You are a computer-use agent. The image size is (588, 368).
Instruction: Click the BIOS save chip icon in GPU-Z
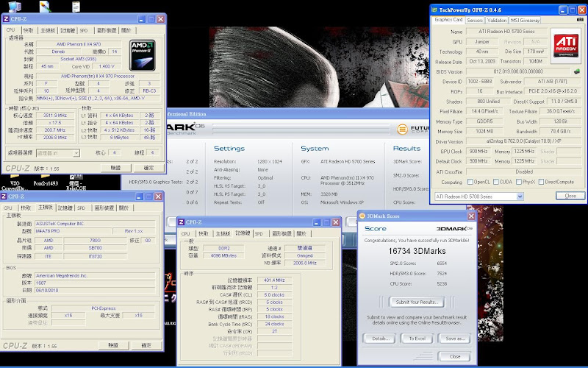pyautogui.click(x=576, y=72)
